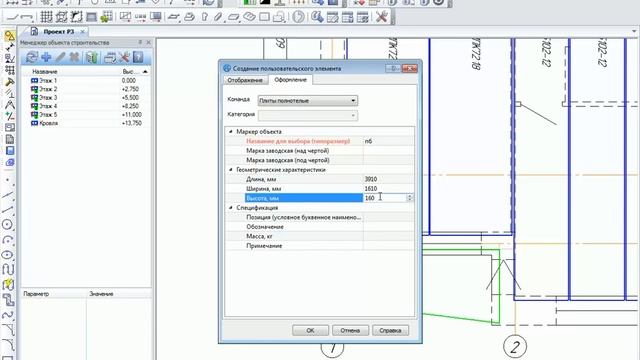The width and height of the screenshot is (640, 360).
Task: Click the Масса, кг value cell
Action: pyautogui.click(x=388, y=236)
